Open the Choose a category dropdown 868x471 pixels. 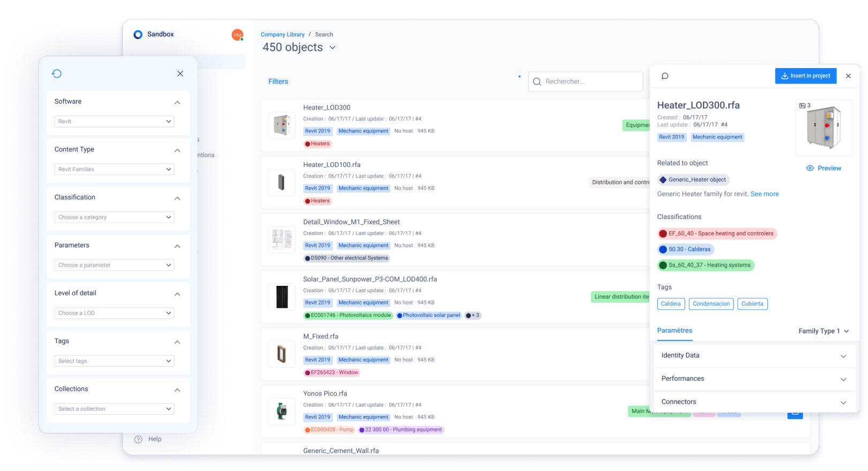click(115, 217)
